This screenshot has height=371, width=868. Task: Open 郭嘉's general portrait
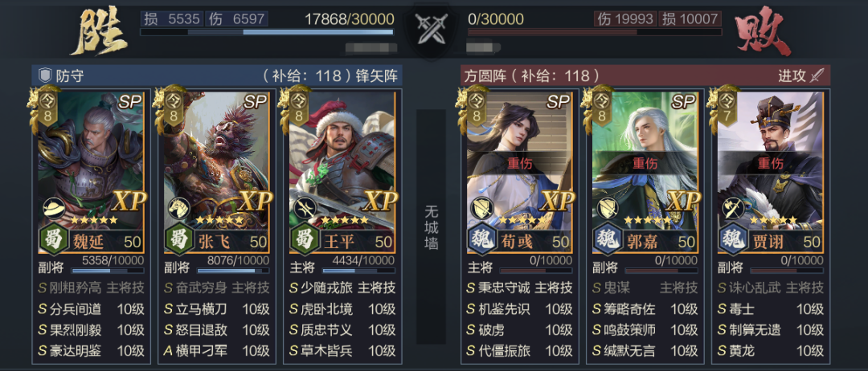coord(645,160)
